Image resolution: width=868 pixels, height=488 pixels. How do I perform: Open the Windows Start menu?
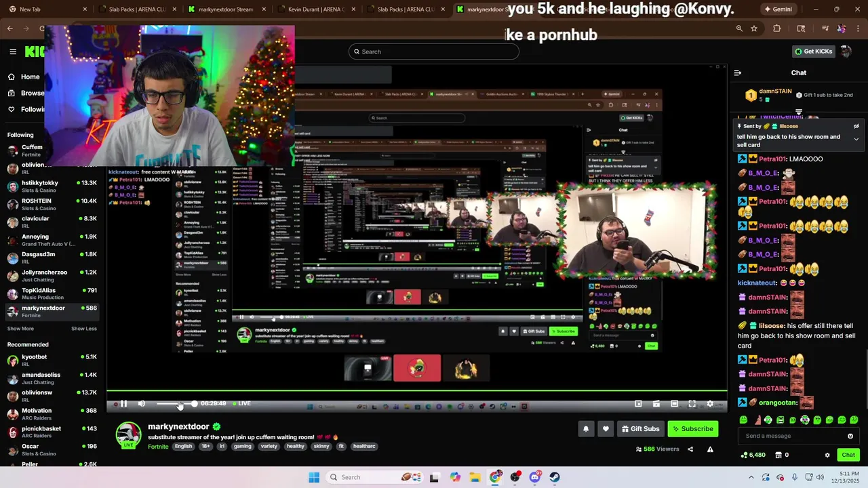[x=314, y=477]
